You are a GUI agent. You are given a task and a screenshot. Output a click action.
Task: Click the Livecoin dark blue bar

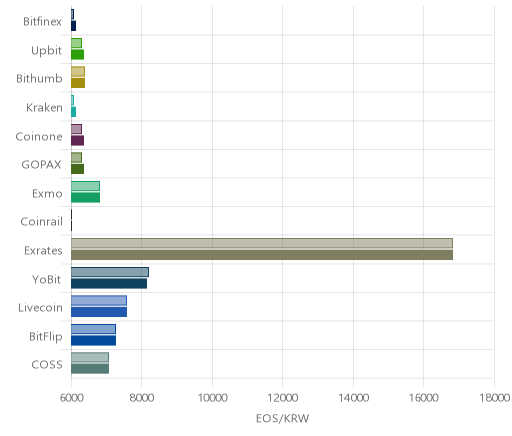(99, 312)
